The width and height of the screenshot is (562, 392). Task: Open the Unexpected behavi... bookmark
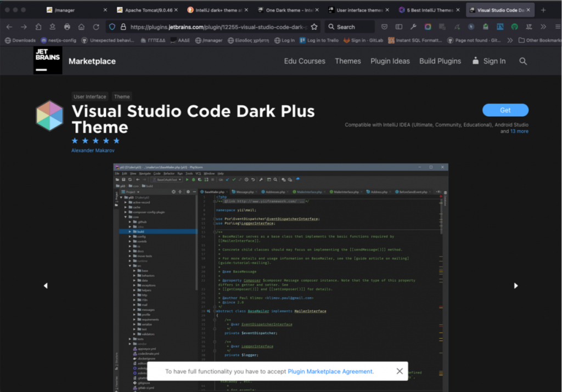(108, 41)
